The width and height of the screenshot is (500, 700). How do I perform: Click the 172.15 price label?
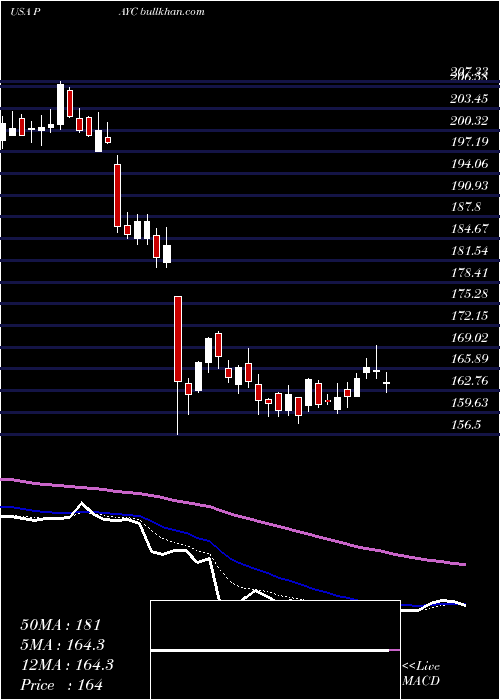coord(469,316)
